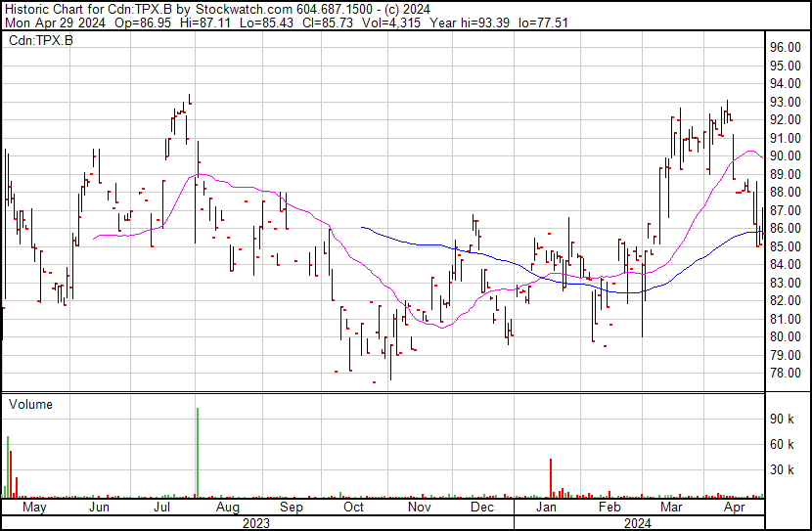Click the Nov month label
The image size is (812, 531).
click(419, 508)
